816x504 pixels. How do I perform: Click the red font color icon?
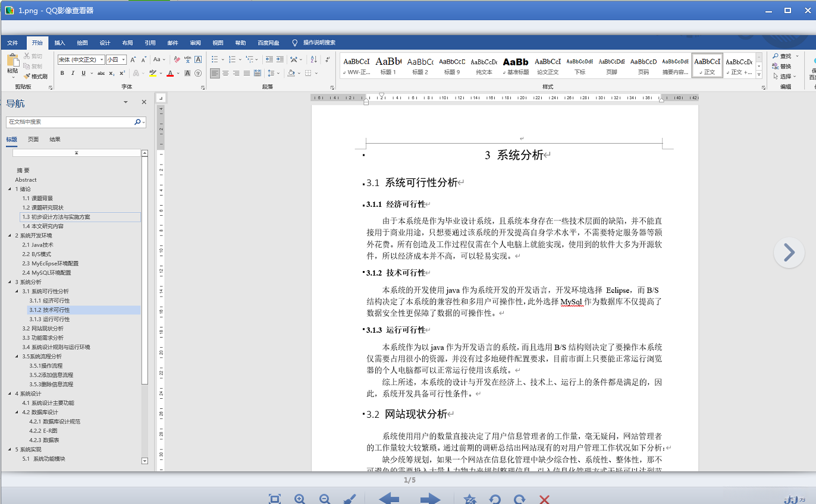coord(170,73)
